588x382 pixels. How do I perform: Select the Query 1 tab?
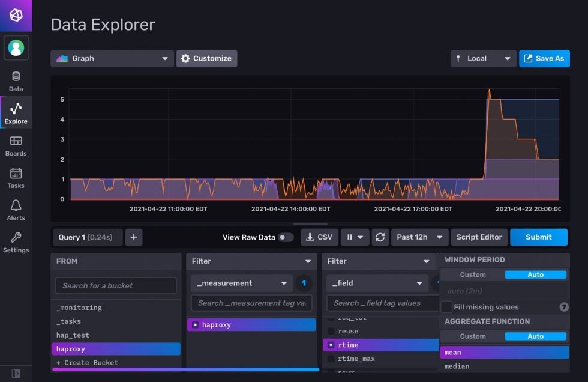click(88, 237)
